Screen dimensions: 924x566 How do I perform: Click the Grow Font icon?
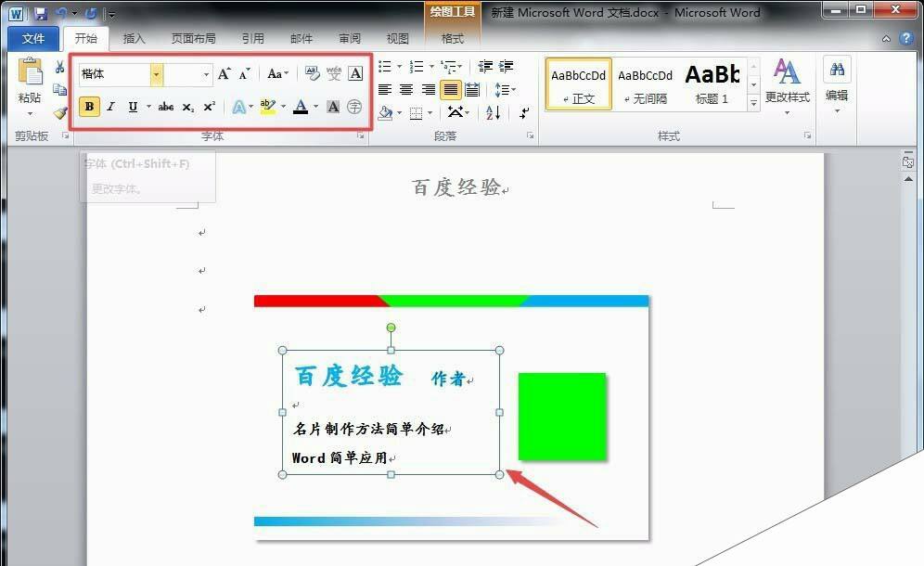click(x=224, y=74)
